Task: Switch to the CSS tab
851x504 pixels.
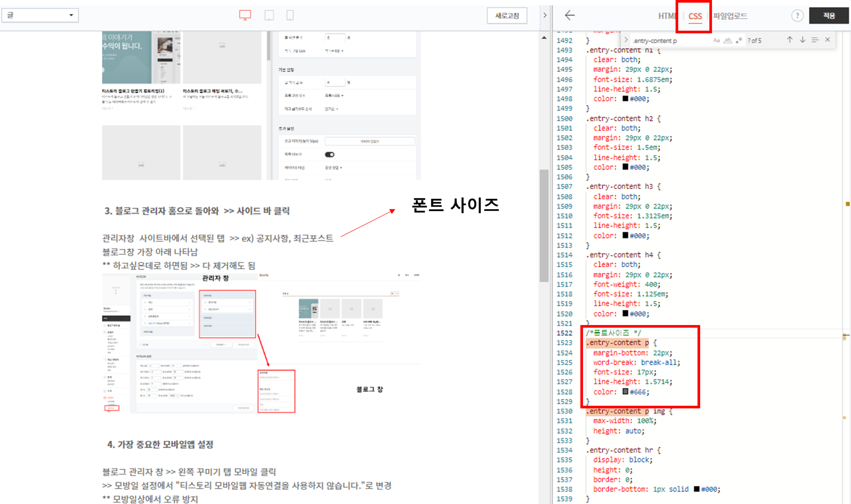Action: coord(695,16)
